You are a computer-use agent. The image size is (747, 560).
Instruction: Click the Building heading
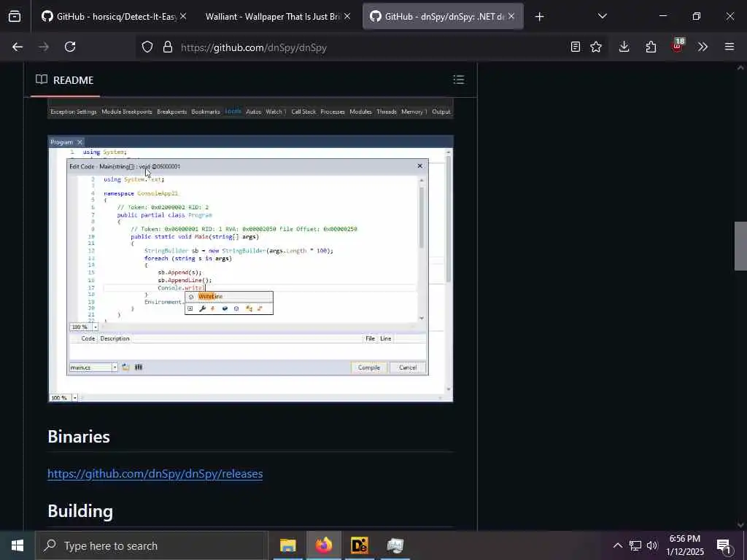(80, 511)
